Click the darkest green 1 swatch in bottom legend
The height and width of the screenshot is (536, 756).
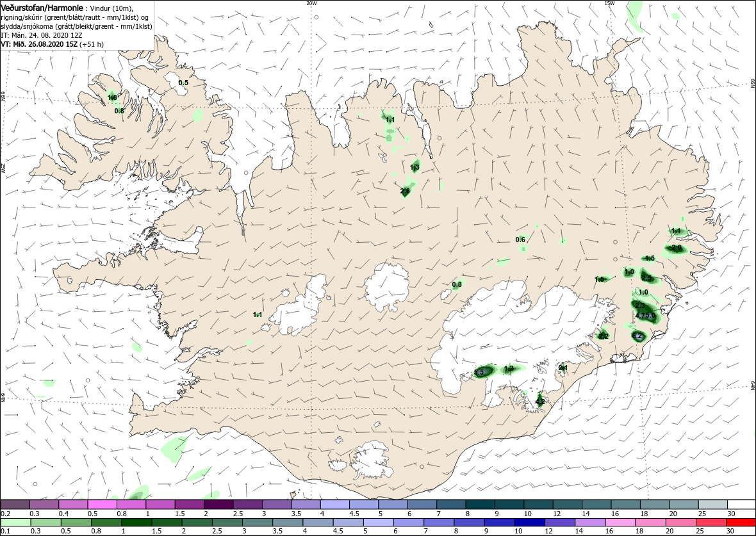[137, 523]
